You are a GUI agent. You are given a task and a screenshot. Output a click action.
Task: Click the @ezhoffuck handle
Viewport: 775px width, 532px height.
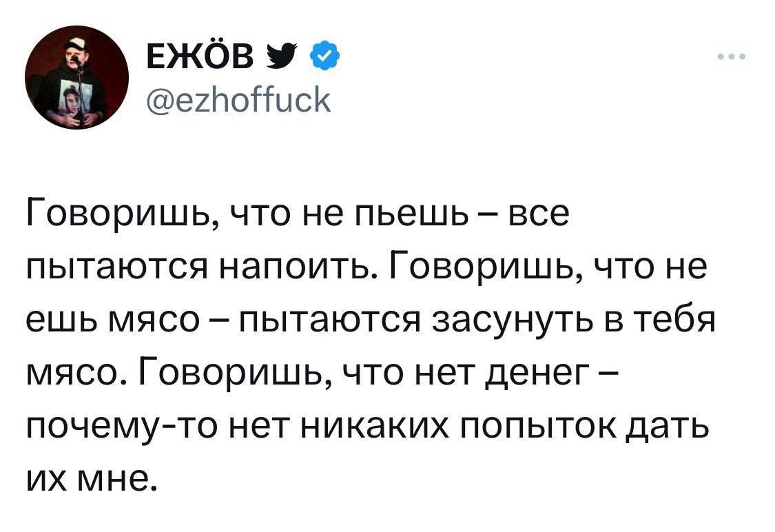238,100
